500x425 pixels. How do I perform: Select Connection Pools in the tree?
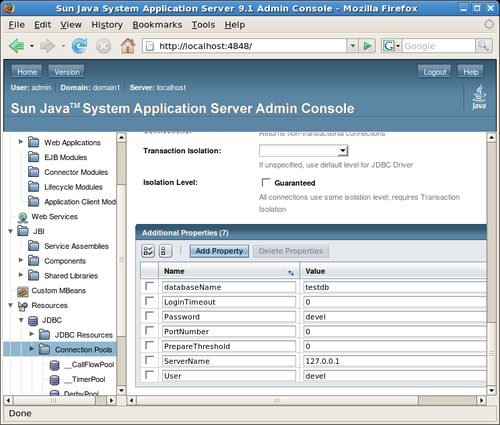point(83,350)
